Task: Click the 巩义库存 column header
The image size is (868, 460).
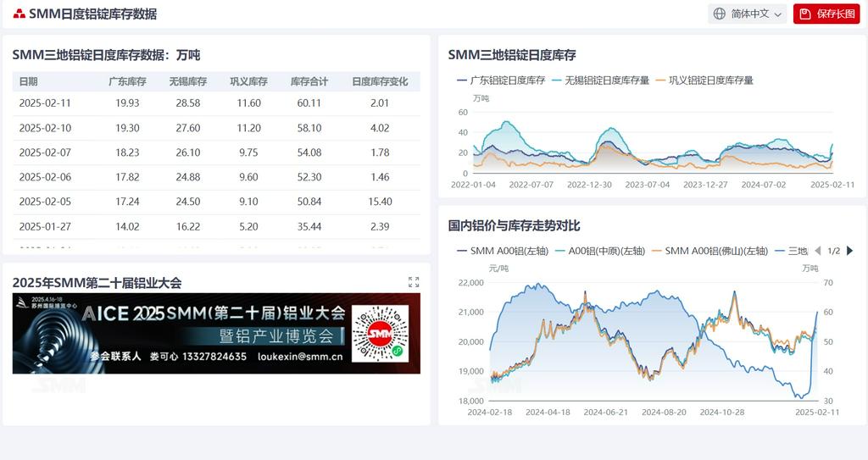Action: (248, 81)
